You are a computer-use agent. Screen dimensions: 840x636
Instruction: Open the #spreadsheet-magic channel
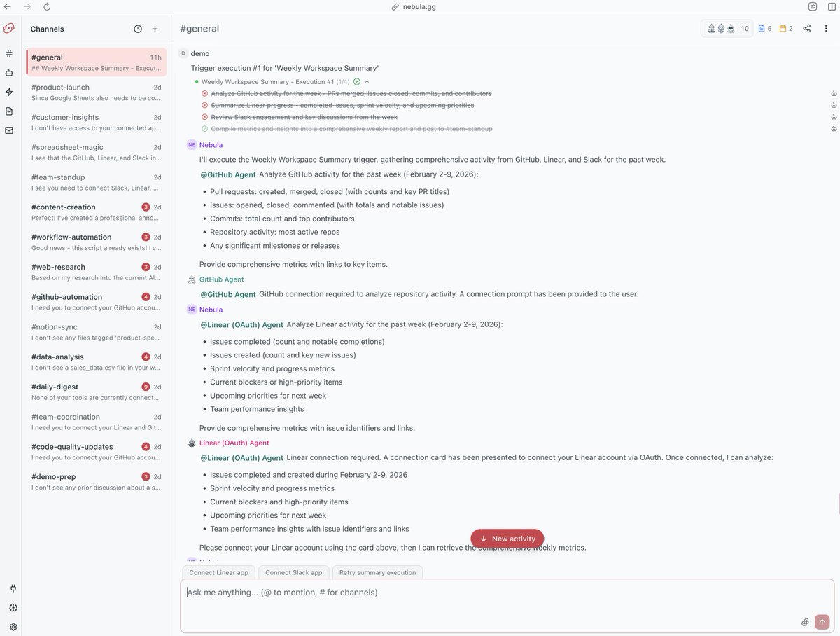96,153
